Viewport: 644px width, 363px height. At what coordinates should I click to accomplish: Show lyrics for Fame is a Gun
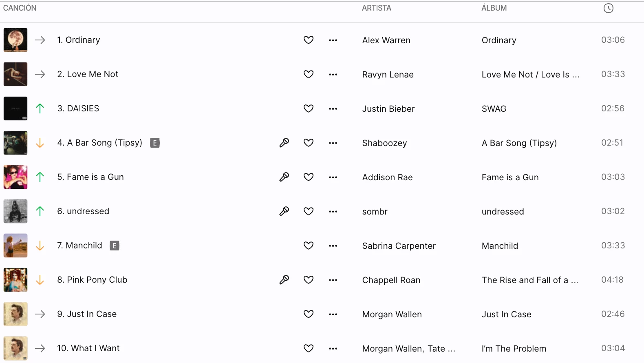tap(284, 177)
